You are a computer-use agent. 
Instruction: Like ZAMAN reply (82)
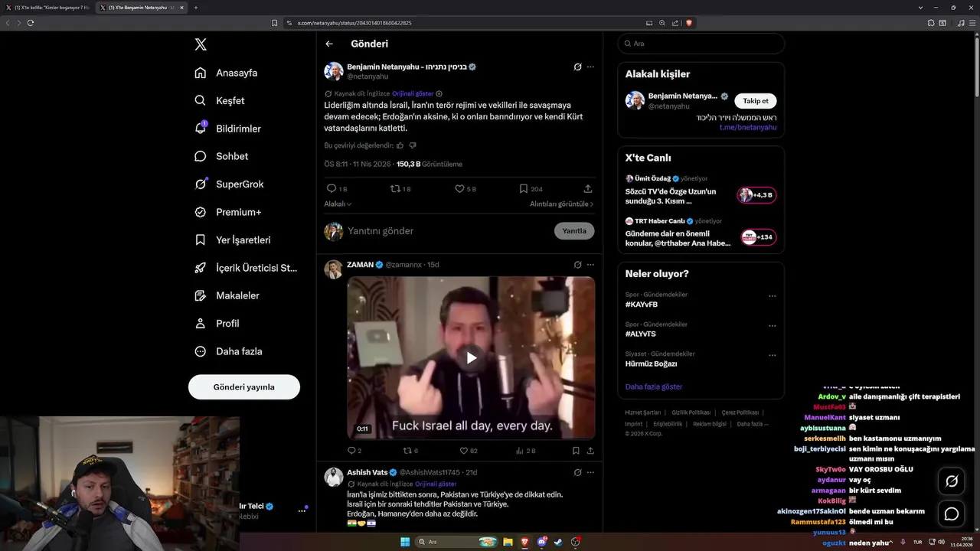pyautogui.click(x=469, y=451)
